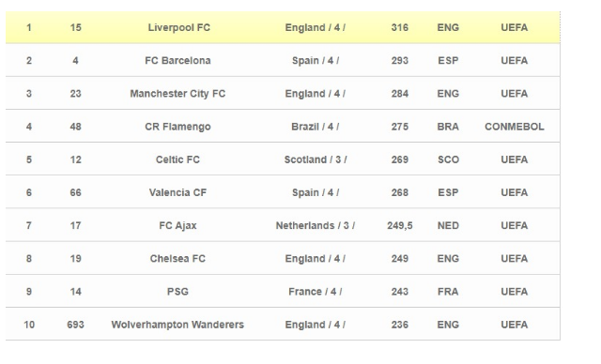This screenshot has width=601, height=364.
Task: Click Liverpool's 316 points value
Action: pyautogui.click(x=399, y=27)
